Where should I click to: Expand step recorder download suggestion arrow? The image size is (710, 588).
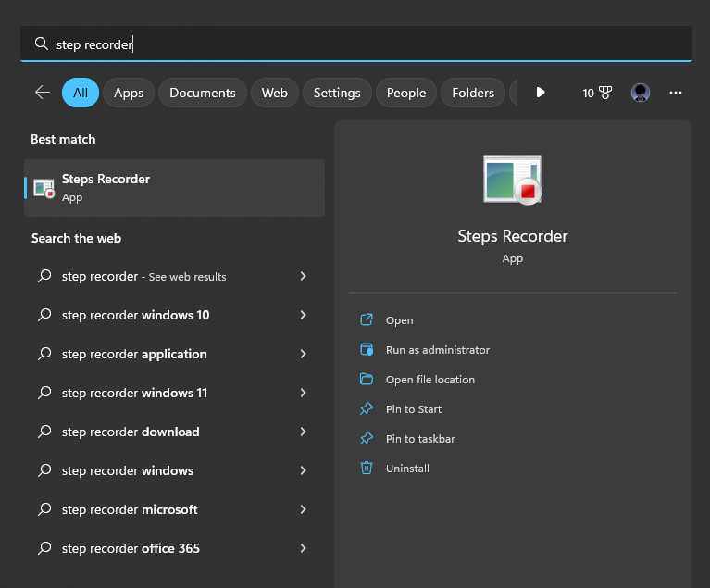click(303, 432)
